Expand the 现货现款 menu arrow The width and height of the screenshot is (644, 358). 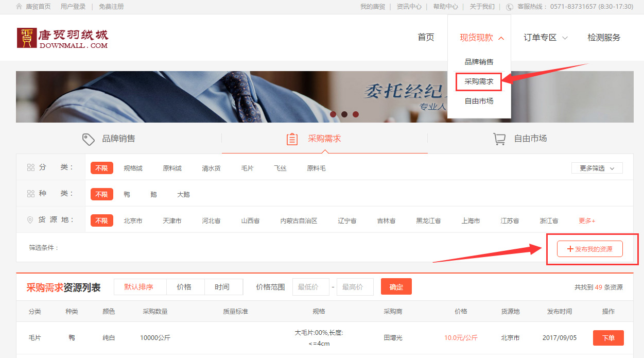click(x=501, y=38)
